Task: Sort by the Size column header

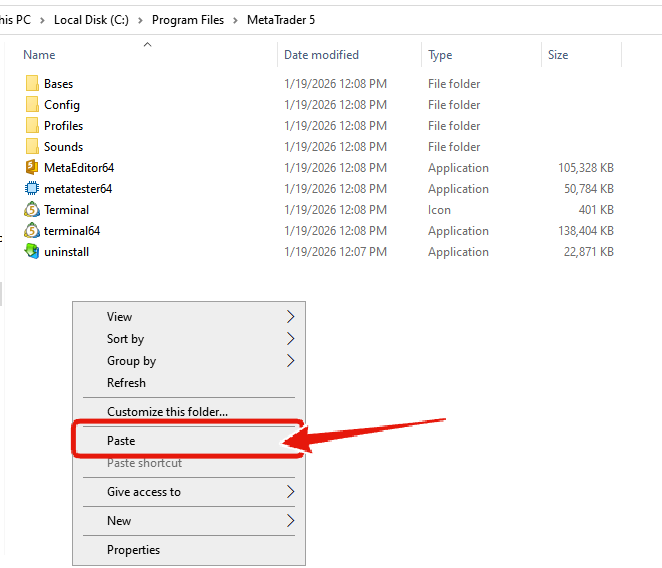Action: (558, 55)
